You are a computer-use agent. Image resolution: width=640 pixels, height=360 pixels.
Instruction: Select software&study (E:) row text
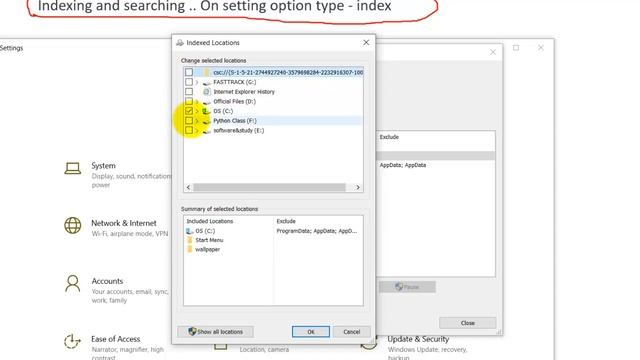point(238,131)
